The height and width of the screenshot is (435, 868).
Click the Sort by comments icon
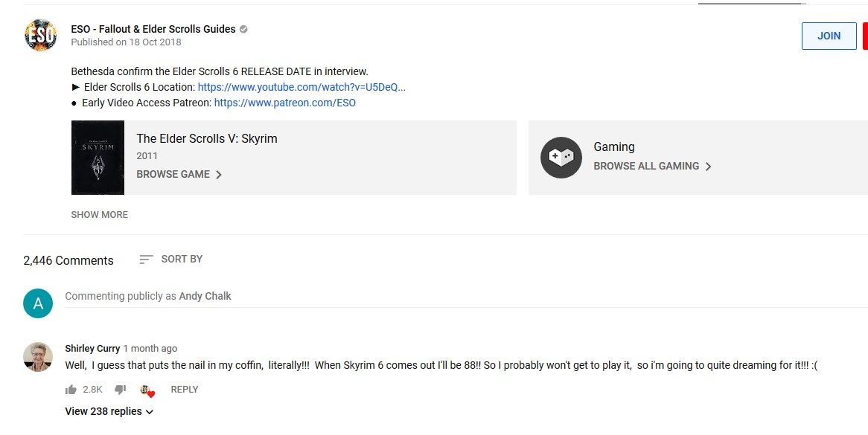click(x=146, y=259)
